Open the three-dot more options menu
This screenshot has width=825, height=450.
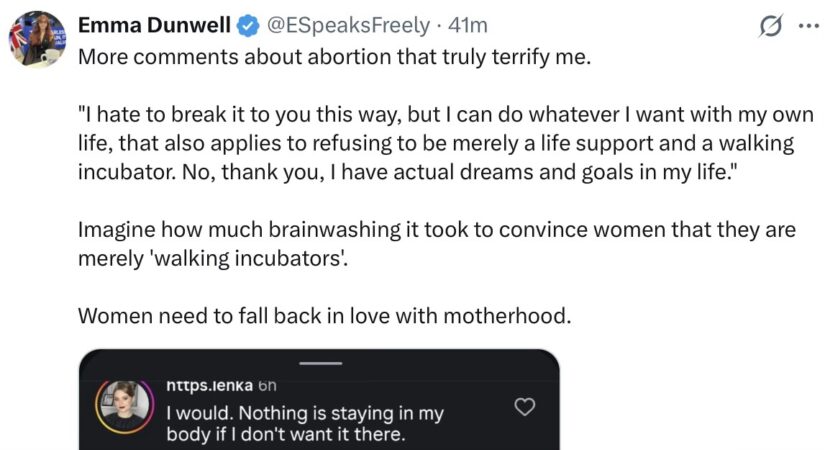[809, 25]
